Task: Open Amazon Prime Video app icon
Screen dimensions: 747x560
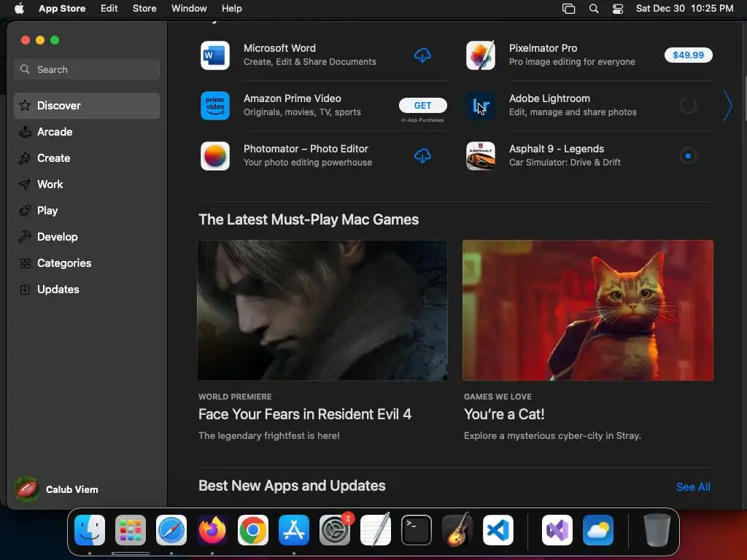Action: [215, 106]
